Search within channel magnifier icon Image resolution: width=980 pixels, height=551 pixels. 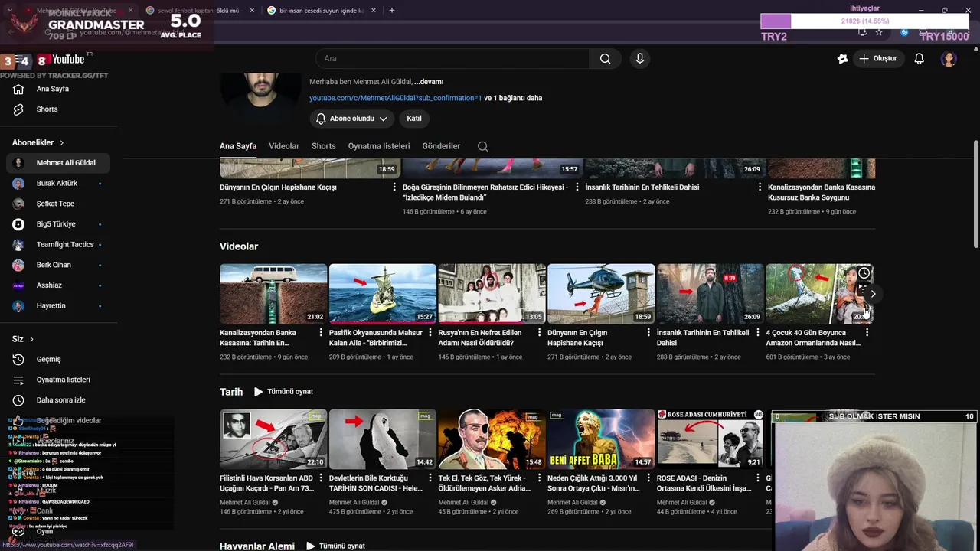point(482,146)
